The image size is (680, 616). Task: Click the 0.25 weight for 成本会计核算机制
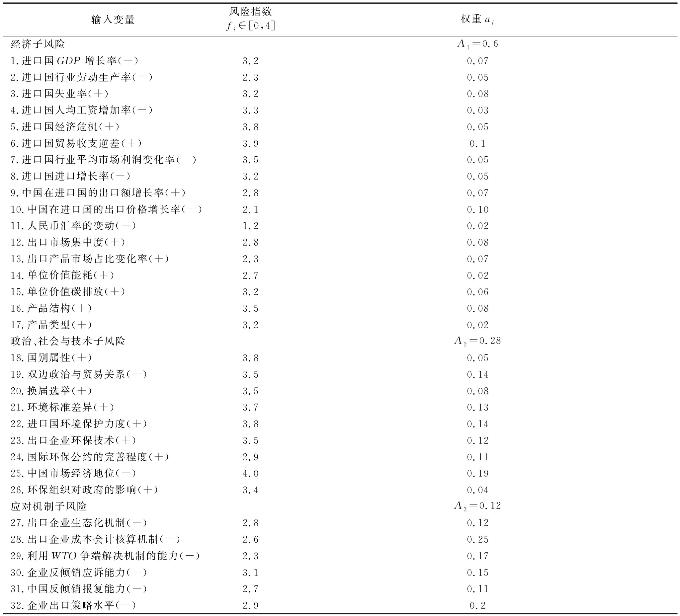coord(477,539)
